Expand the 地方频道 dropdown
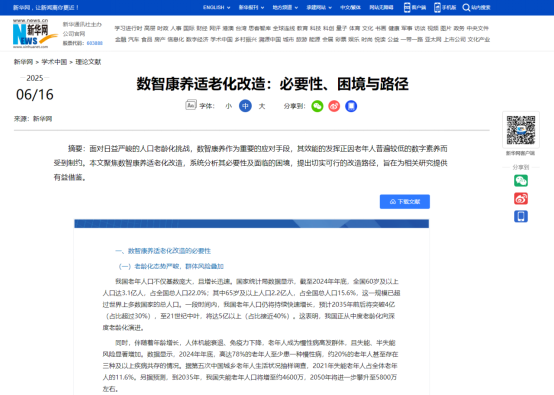This screenshot has height=395, width=554. pyautogui.click(x=285, y=7)
